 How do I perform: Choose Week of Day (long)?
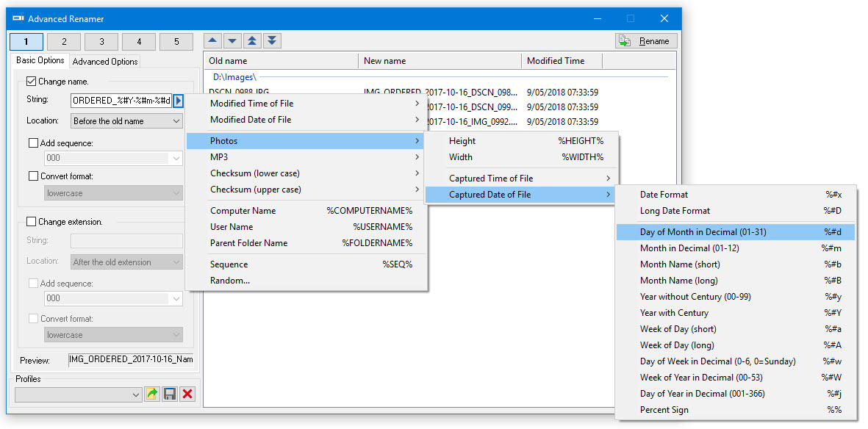coord(736,345)
